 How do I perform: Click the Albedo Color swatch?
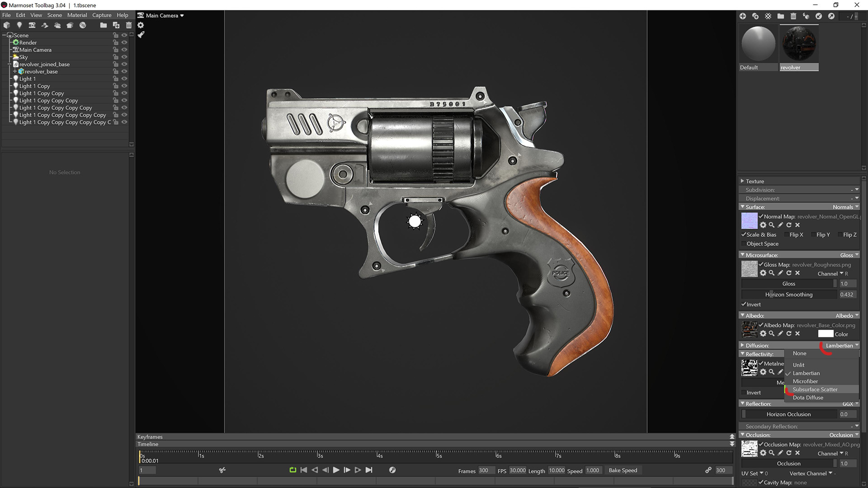click(x=826, y=334)
